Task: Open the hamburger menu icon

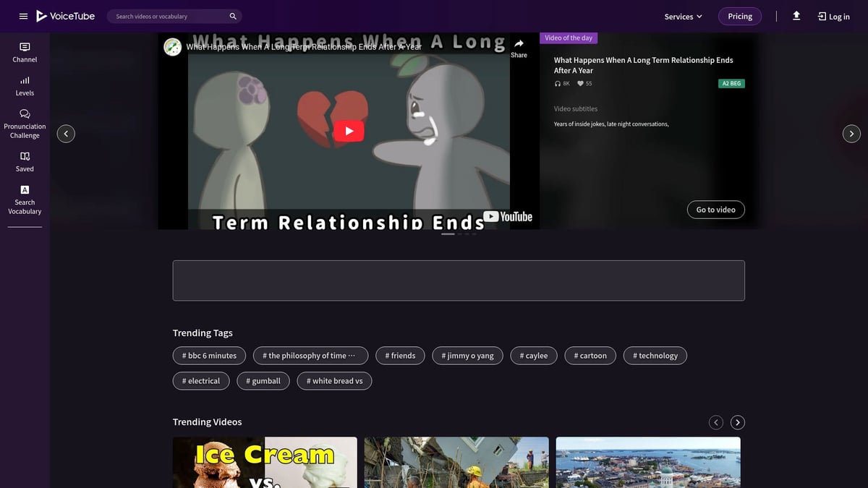Action: [24, 16]
